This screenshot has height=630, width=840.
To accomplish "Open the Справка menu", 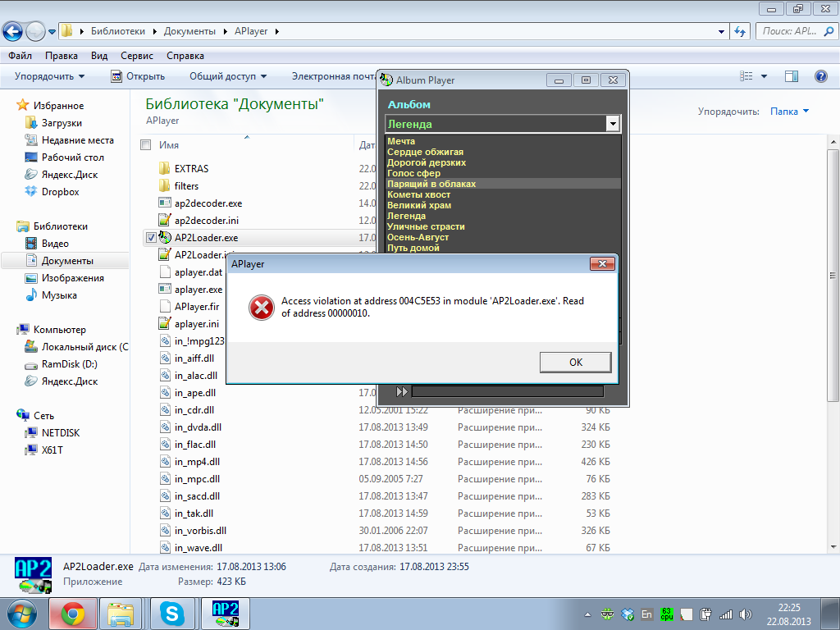I will point(185,56).
